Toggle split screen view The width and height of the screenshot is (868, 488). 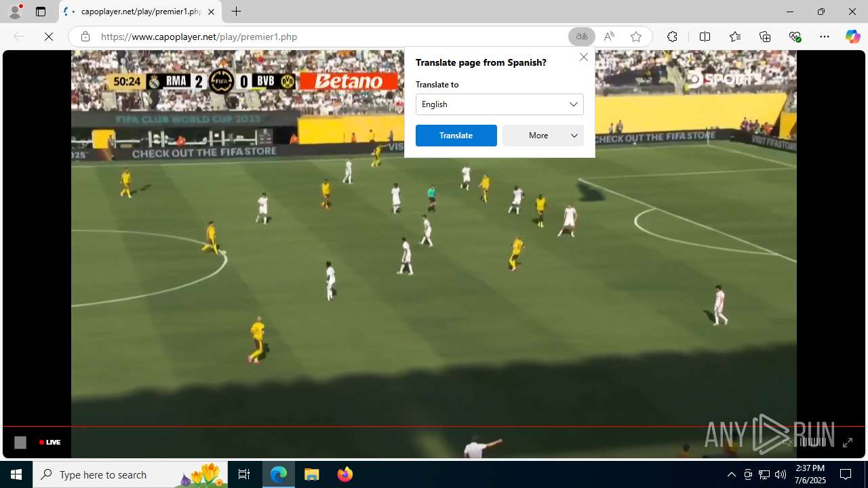pos(705,37)
